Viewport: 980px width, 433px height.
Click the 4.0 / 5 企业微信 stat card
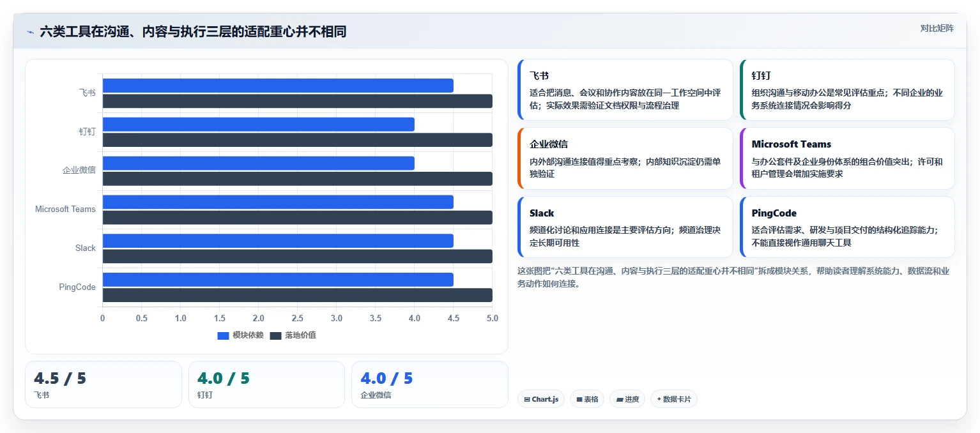430,384
